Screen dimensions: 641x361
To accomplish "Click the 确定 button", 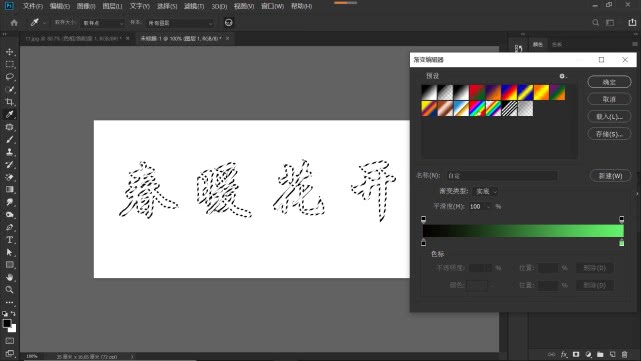I will 609,82.
